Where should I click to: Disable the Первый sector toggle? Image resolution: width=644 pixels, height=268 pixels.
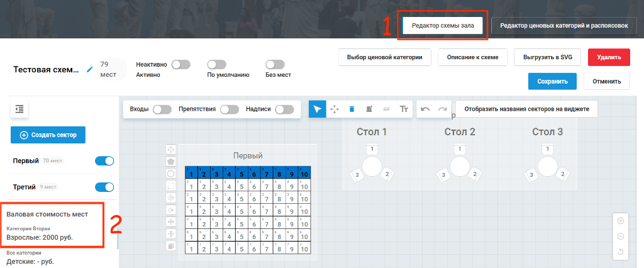point(104,161)
